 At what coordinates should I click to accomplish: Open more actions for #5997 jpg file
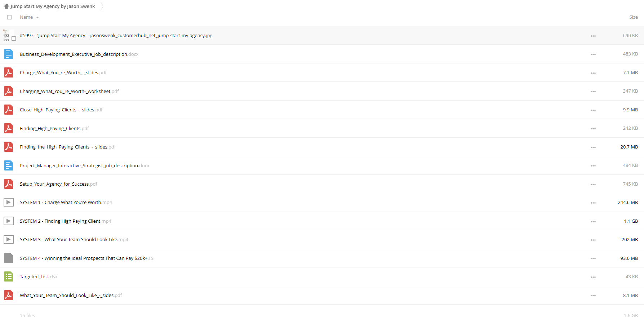[x=593, y=36]
